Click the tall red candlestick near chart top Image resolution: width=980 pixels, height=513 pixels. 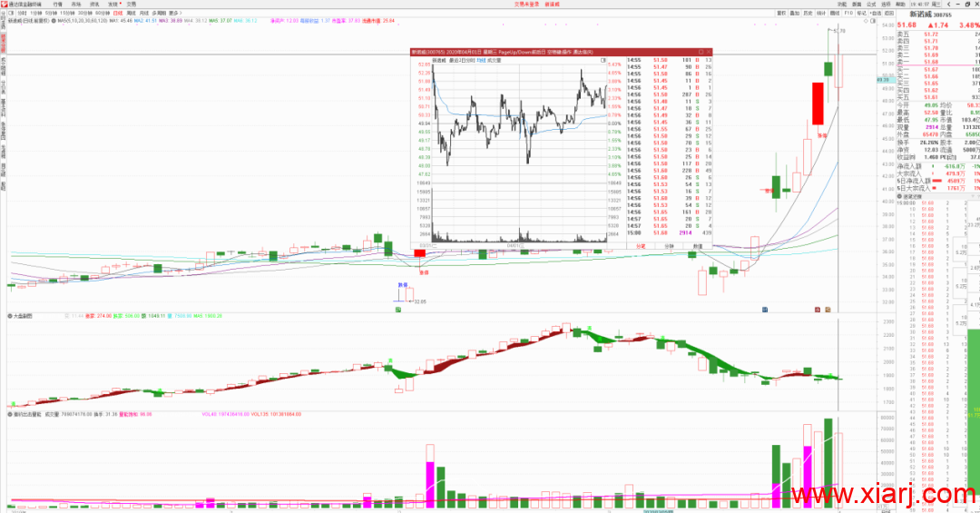(x=818, y=104)
